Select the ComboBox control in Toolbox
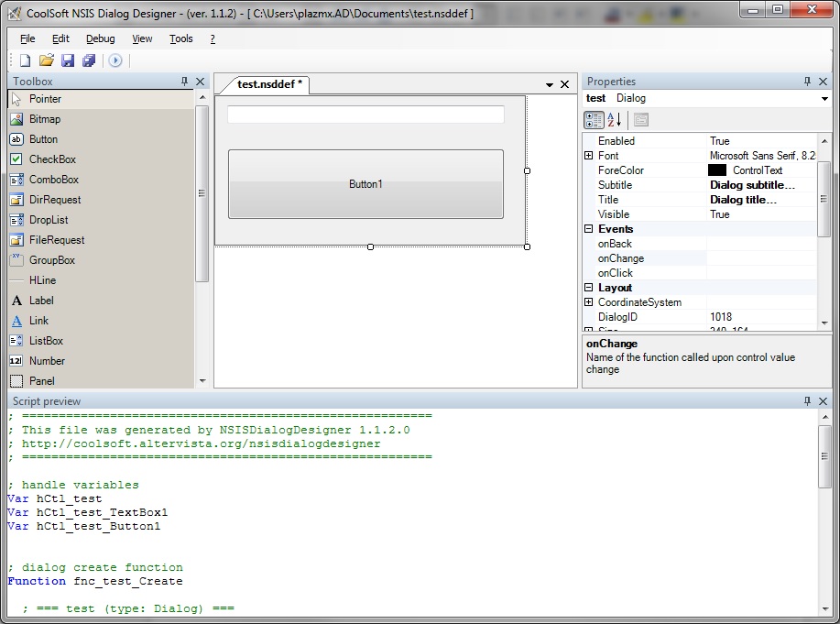The height and width of the screenshot is (624, 840). point(102,180)
